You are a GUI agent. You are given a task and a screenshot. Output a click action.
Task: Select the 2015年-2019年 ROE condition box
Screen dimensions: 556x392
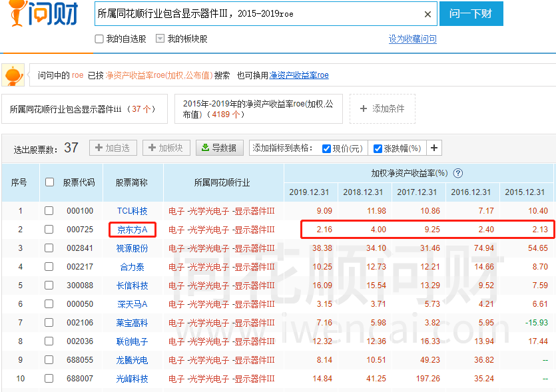(x=258, y=108)
